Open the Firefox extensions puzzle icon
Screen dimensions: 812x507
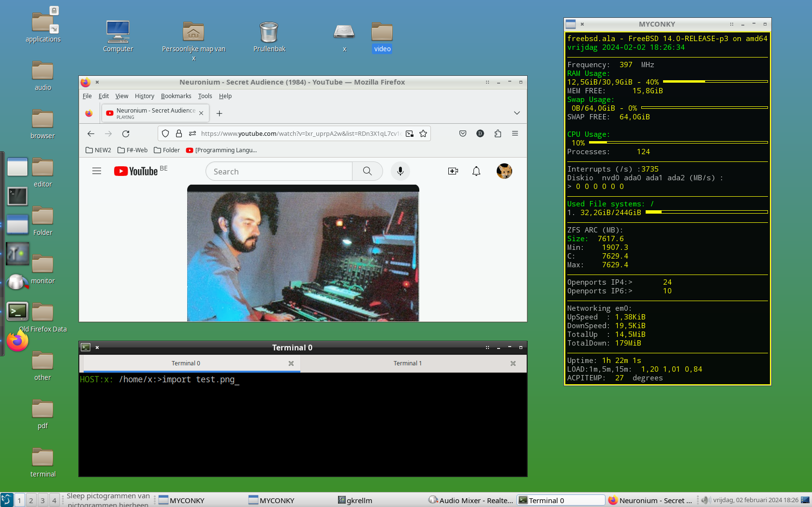click(x=498, y=133)
